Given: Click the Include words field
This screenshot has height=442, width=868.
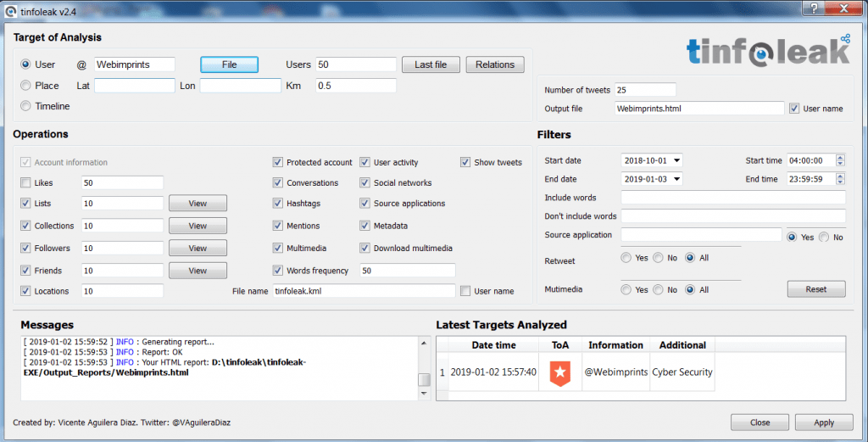Looking at the screenshot, I should (733, 198).
